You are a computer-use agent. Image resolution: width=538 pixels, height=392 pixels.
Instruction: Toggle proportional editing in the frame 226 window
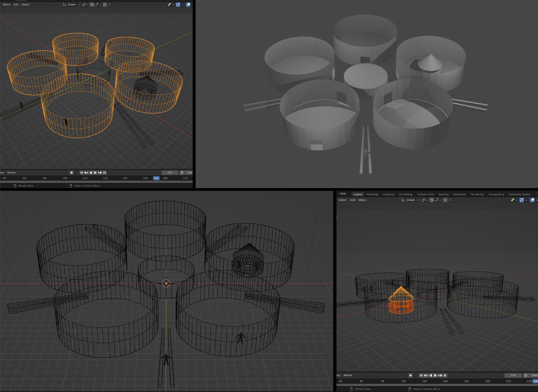tap(445, 200)
